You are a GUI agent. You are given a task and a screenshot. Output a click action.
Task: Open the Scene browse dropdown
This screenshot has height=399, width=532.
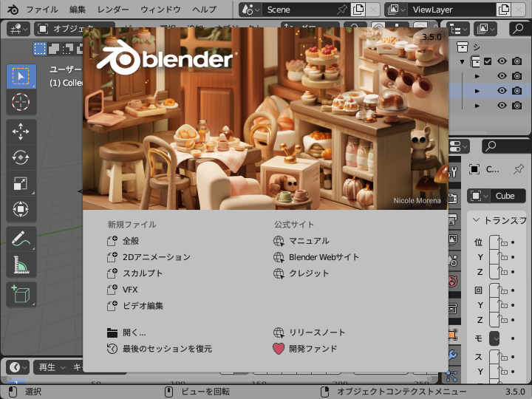coord(250,10)
